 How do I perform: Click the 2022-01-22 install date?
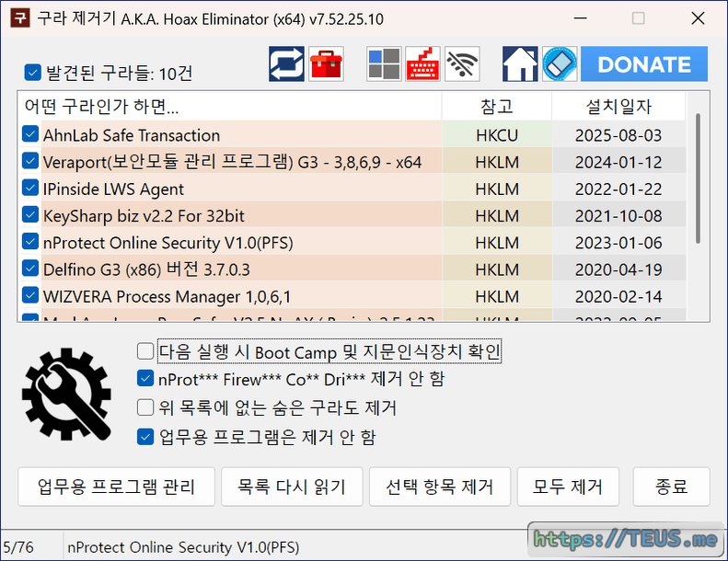618,189
